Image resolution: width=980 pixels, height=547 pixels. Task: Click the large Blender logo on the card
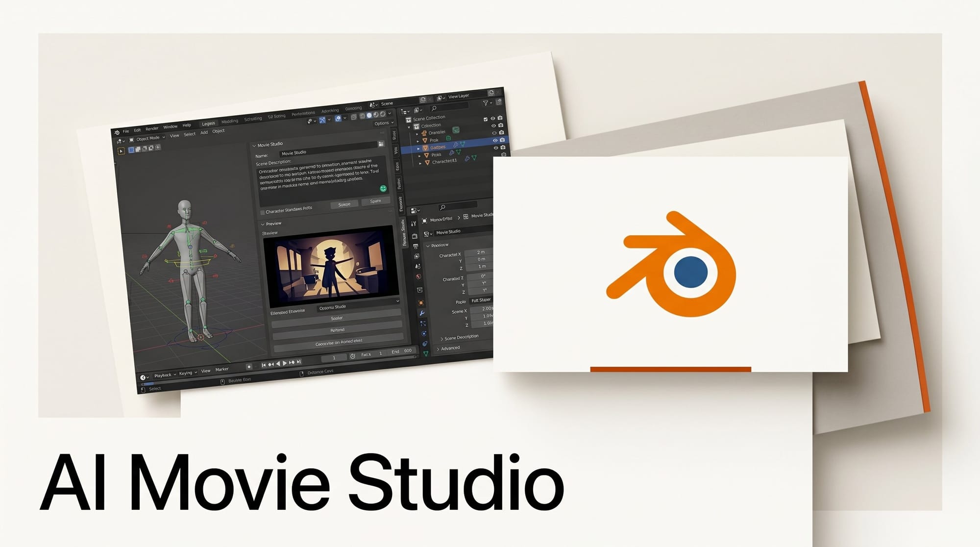click(x=671, y=264)
